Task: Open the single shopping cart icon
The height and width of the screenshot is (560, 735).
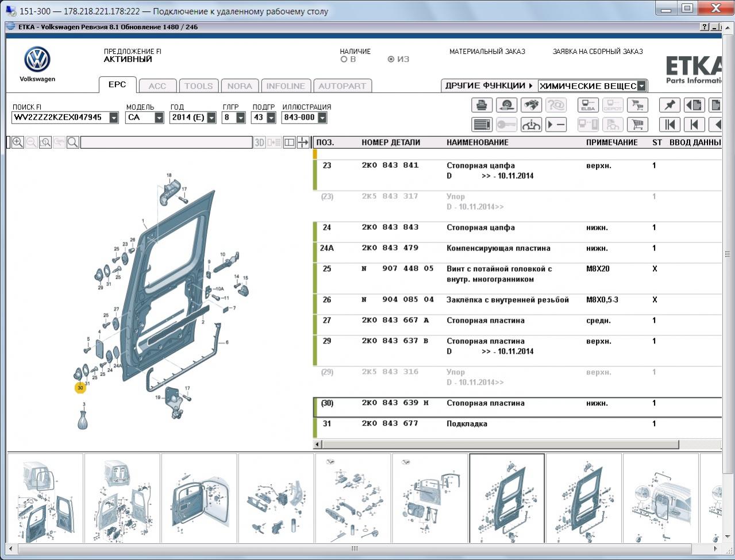Action: (x=637, y=124)
